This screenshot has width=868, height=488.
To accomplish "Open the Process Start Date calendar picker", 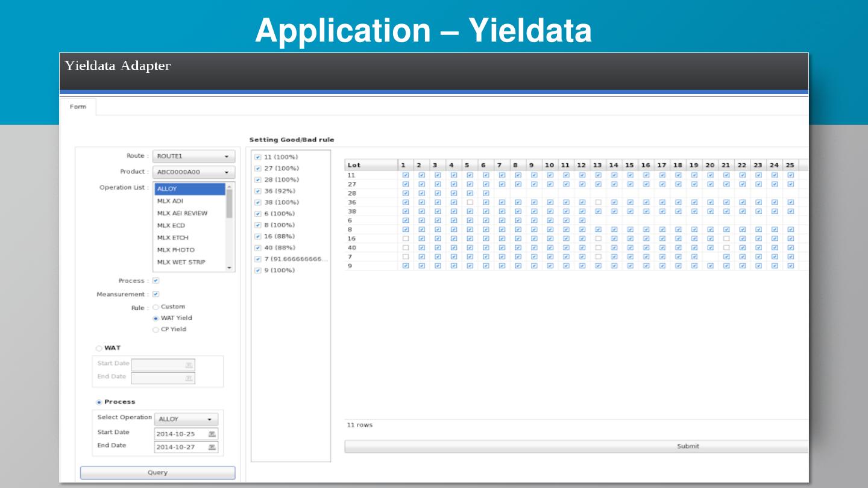I will pyautogui.click(x=212, y=434).
